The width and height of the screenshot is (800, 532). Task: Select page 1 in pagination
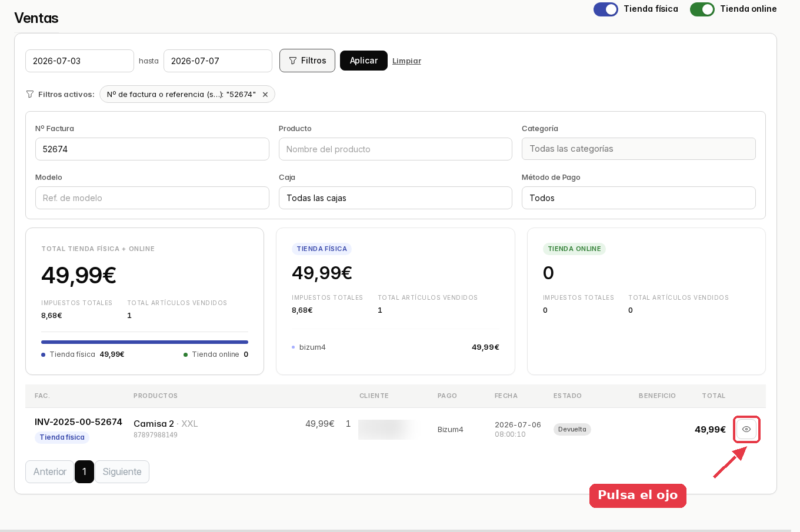coord(84,471)
